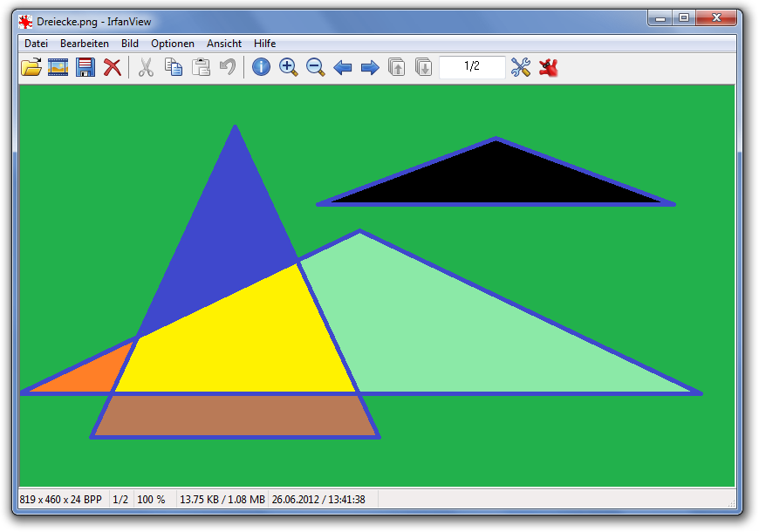
Task: Click the Cut scissors icon
Action: (146, 67)
